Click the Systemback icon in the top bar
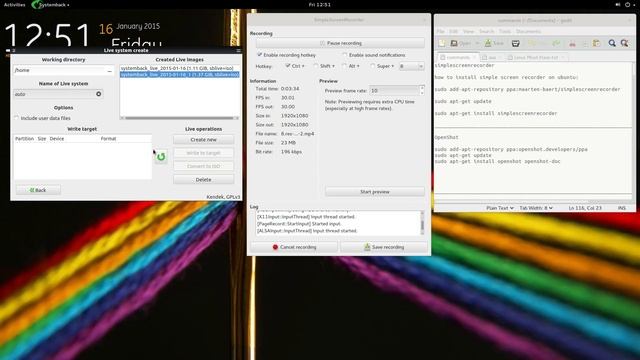640x360 pixels. (36, 4)
